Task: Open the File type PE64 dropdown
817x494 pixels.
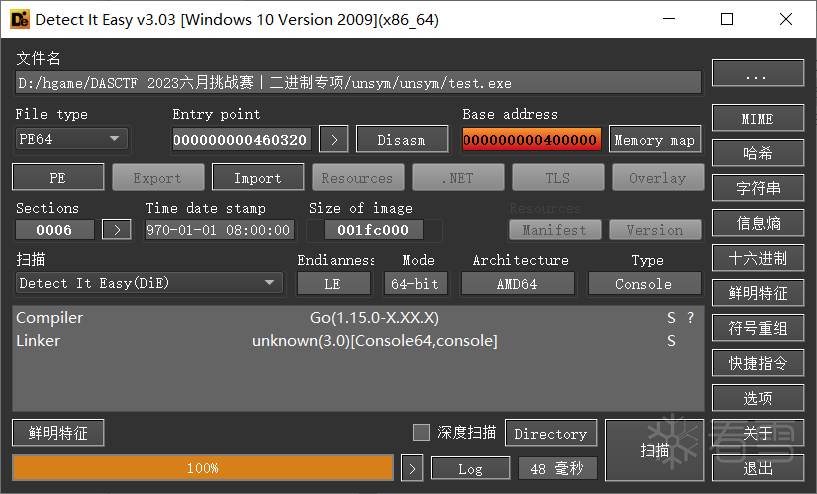Action: point(71,139)
